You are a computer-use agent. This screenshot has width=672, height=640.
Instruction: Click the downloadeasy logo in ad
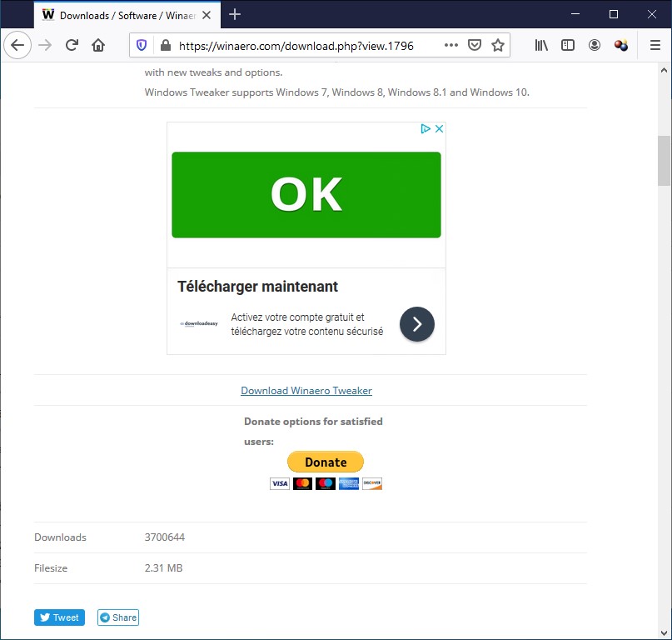coord(199,323)
